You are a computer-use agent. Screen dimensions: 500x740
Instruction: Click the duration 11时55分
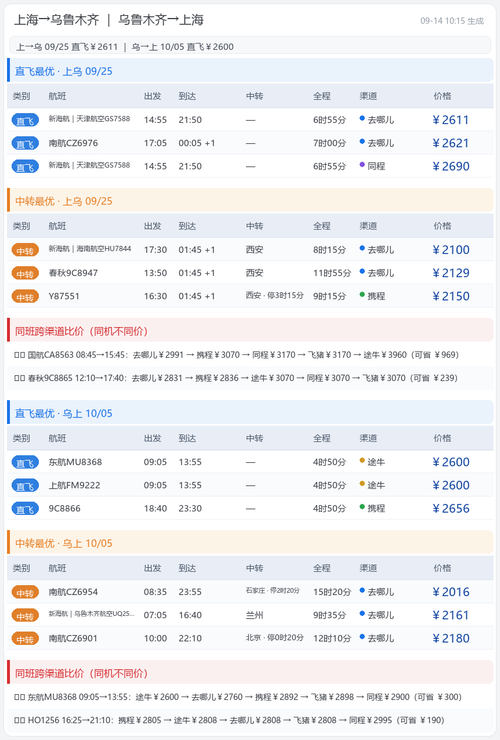[332, 273]
